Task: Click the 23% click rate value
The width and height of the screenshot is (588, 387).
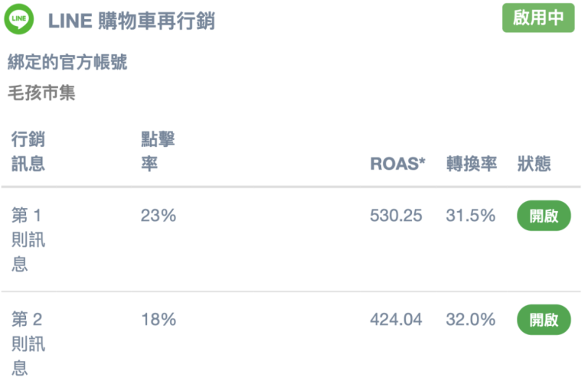Action: [158, 216]
